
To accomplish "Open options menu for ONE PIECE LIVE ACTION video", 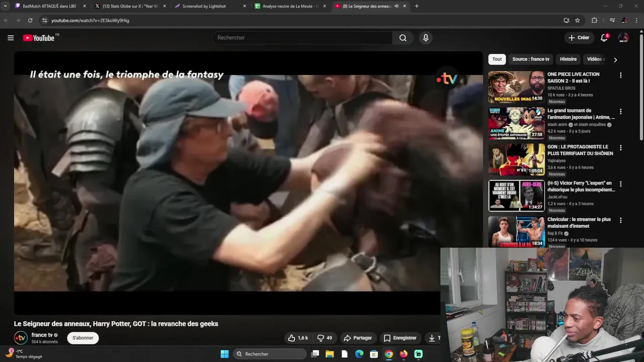I will [x=620, y=75].
